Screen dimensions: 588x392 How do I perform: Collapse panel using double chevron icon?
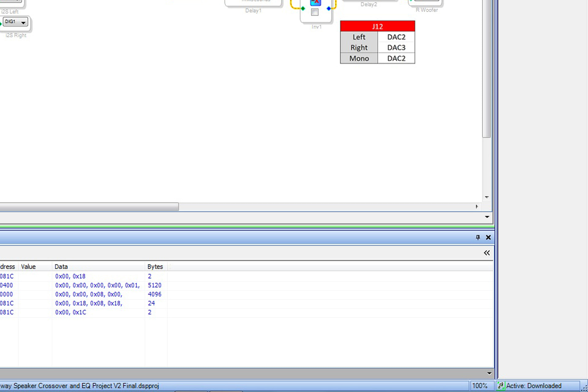click(487, 253)
